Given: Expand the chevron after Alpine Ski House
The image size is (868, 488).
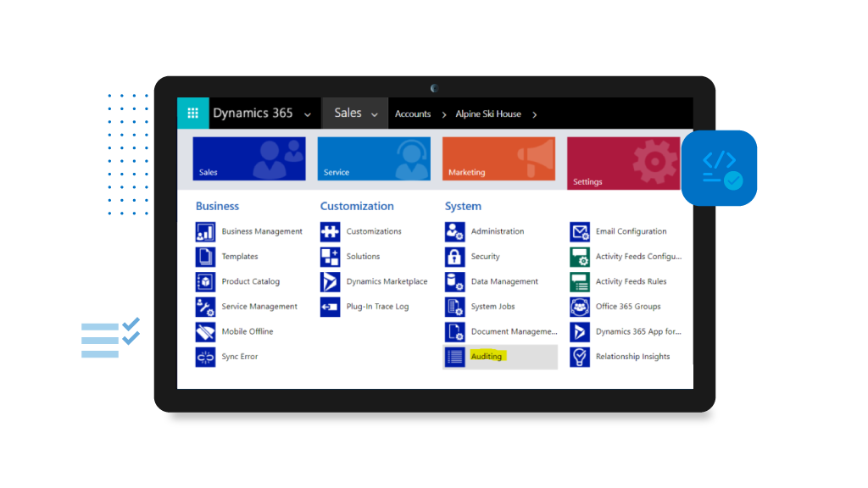Looking at the screenshot, I should pyautogui.click(x=535, y=114).
